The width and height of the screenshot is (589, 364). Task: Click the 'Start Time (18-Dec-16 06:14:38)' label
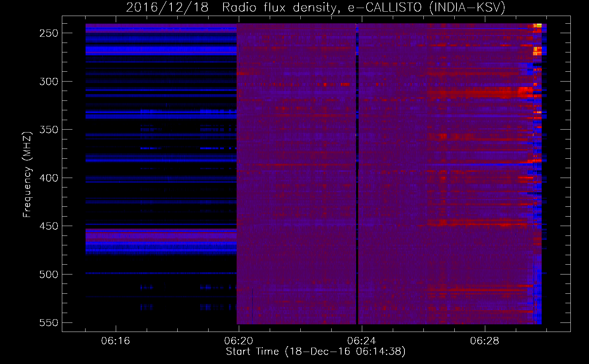(x=316, y=352)
